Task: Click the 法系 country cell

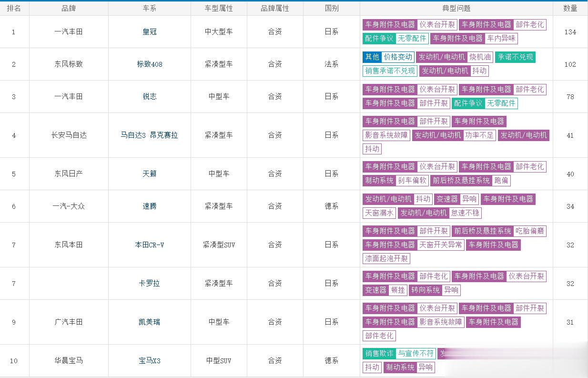Action: (x=332, y=64)
